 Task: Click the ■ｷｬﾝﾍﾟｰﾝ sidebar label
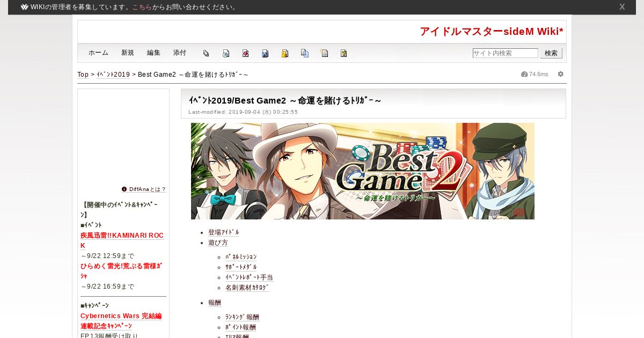(94, 305)
